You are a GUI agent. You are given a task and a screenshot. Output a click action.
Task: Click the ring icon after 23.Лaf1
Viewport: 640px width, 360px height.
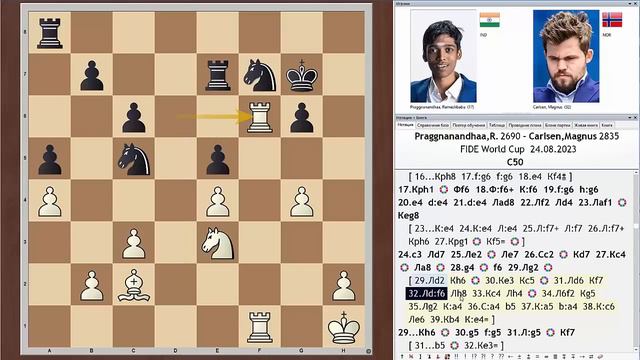(x=622, y=202)
